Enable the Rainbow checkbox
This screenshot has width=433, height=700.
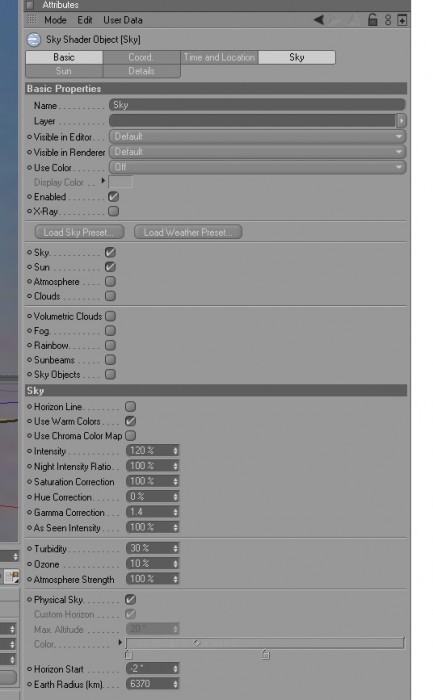point(110,345)
